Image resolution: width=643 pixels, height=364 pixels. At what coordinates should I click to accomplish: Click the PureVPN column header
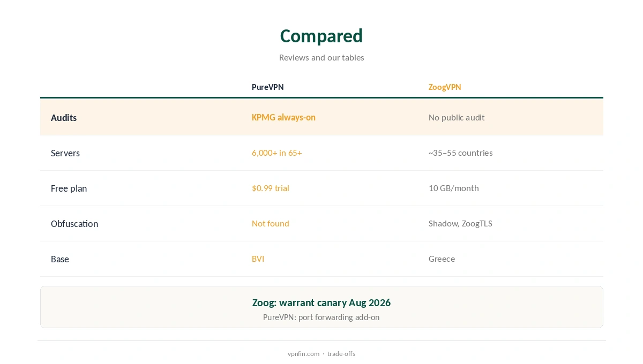268,87
